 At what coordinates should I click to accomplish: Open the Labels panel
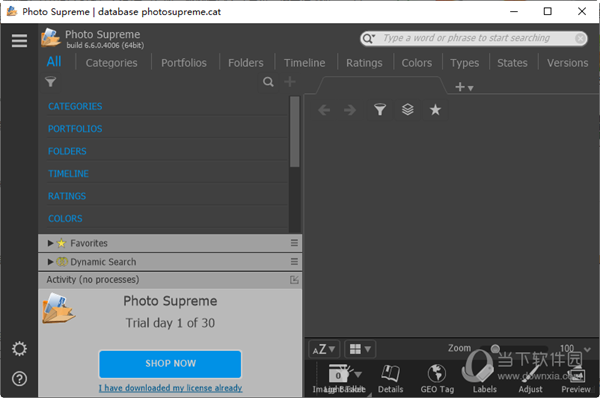click(484, 378)
